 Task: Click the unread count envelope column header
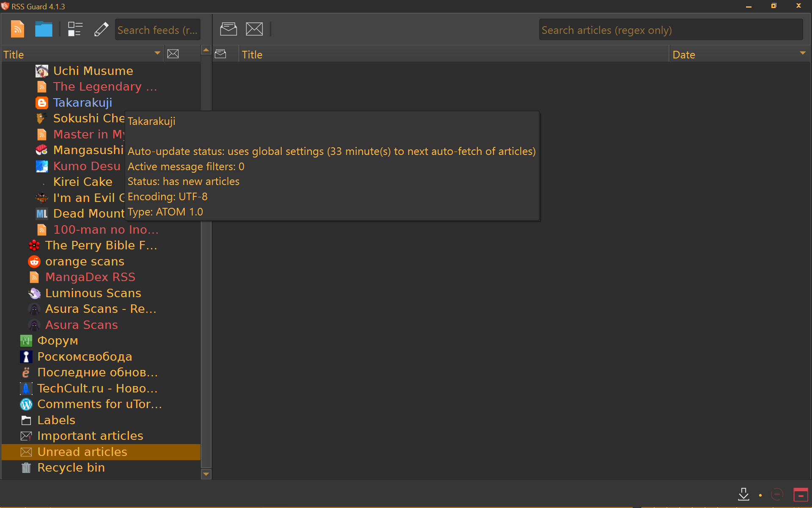[x=173, y=54]
